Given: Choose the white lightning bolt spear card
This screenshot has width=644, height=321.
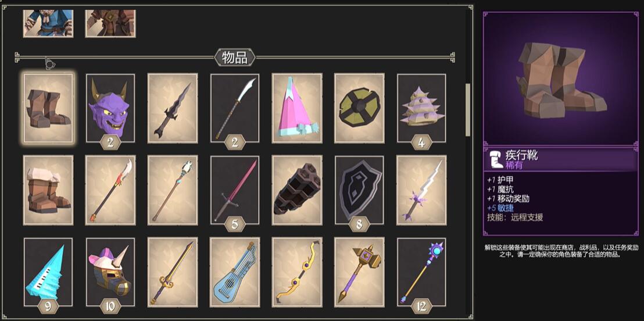Looking at the screenshot, I should coord(421,190).
